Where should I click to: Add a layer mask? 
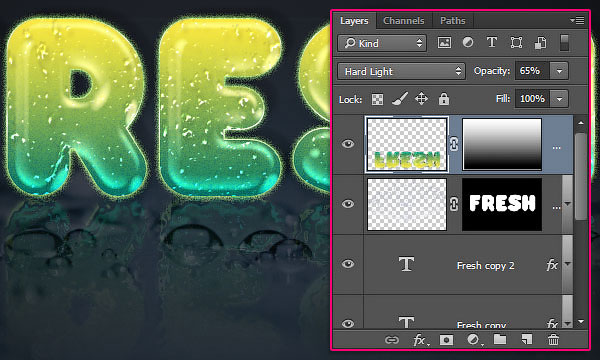[446, 340]
